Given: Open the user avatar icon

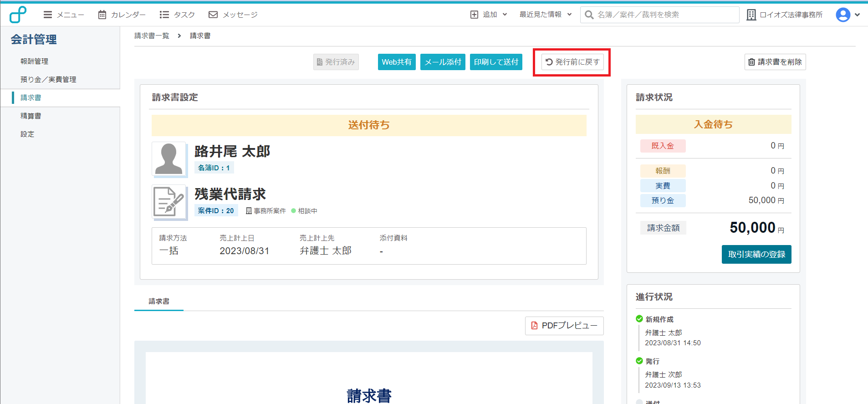Looking at the screenshot, I should coord(843,15).
